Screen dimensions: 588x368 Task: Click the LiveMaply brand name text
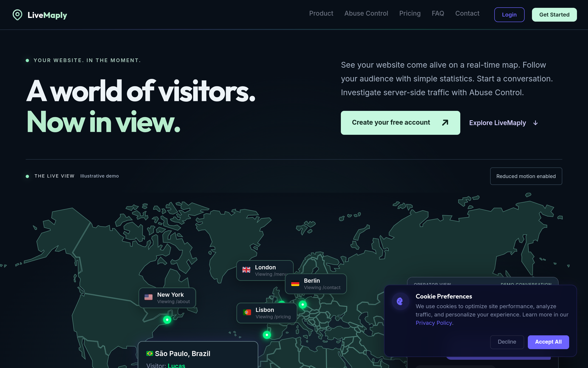(47, 15)
